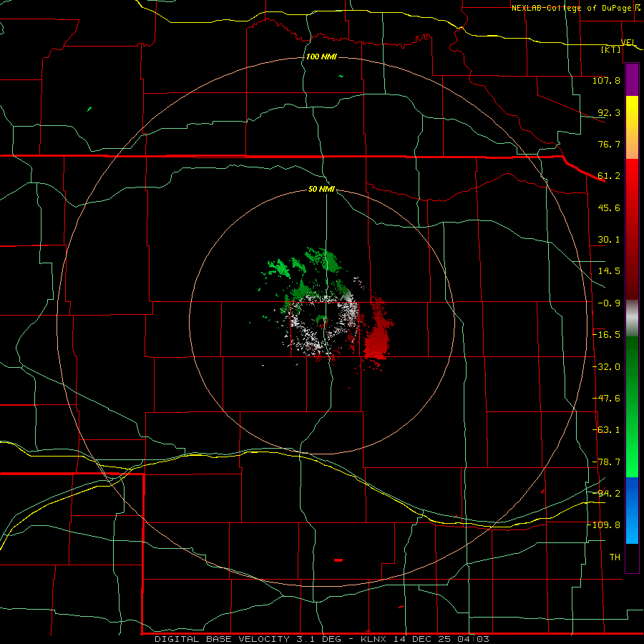This screenshot has width=644, height=644.
Task: Pick the purple top band of color bar
Action: click(632, 79)
